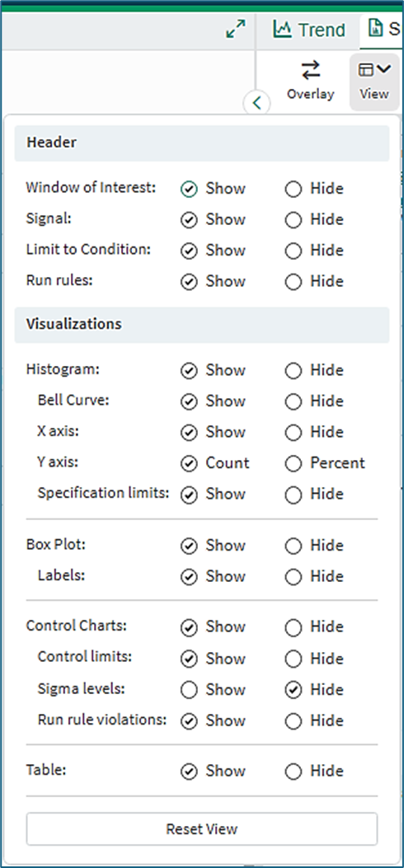Select Hide for Box Plot
The image size is (404, 868).
(x=294, y=547)
